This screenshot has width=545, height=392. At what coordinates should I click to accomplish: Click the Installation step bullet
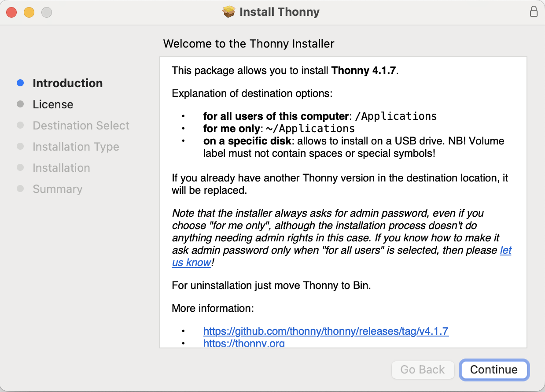tap(20, 167)
